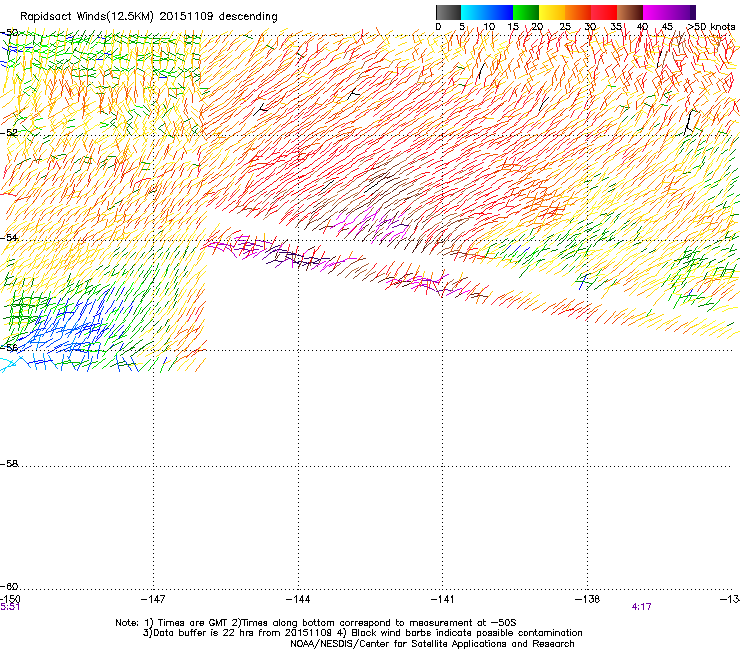740x650 pixels.
Task: Click the '-138' longitude label
Action: 588,599
